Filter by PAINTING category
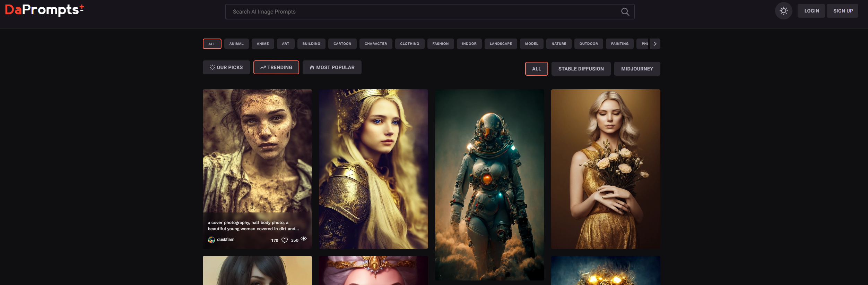868x285 pixels. click(620, 44)
